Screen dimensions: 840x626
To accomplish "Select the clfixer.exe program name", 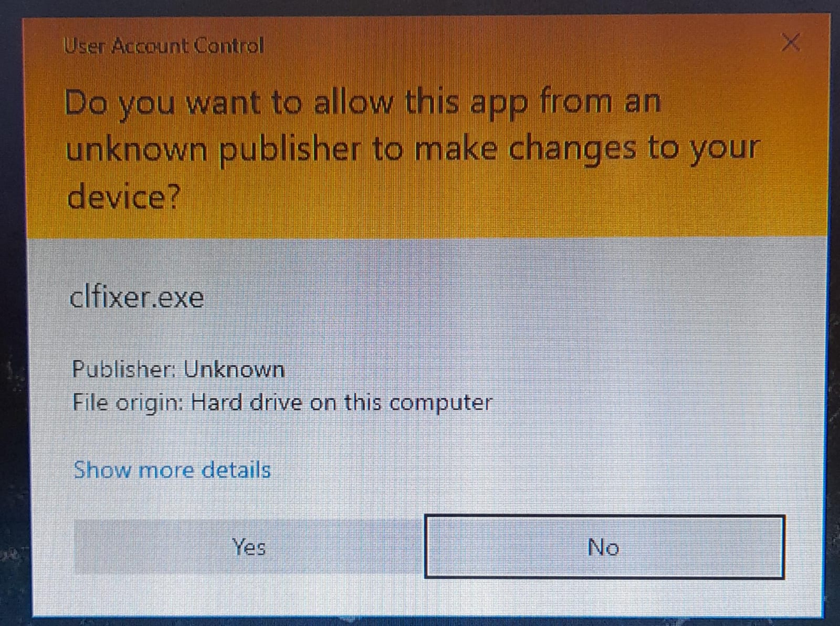I will (x=136, y=297).
